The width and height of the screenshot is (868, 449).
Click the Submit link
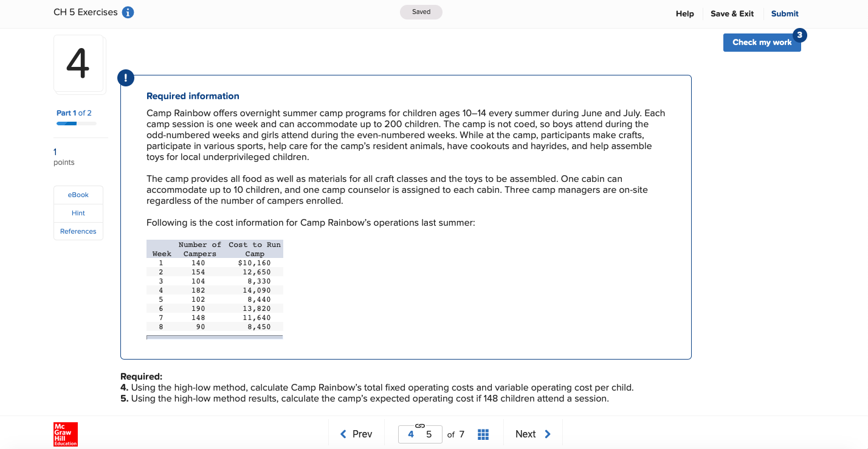tap(784, 13)
